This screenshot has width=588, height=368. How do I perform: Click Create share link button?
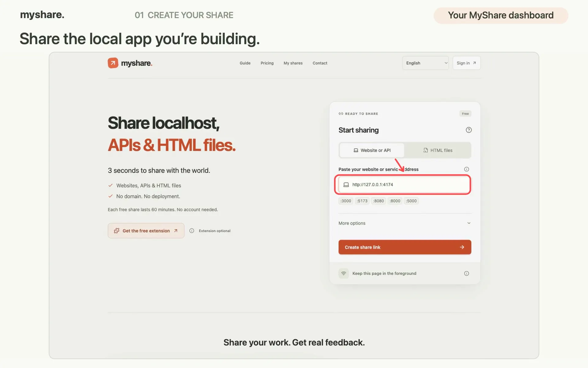pyautogui.click(x=405, y=247)
